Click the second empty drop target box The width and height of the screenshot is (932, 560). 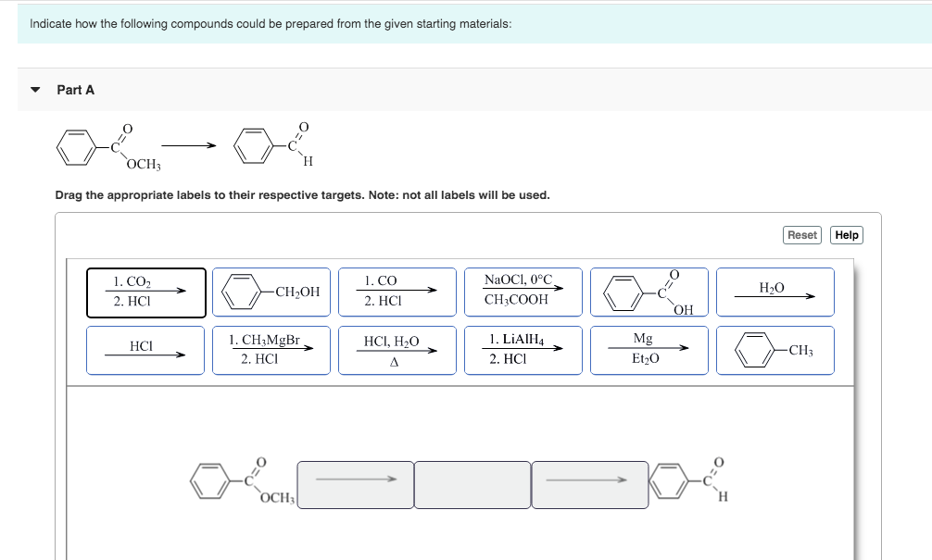click(472, 482)
